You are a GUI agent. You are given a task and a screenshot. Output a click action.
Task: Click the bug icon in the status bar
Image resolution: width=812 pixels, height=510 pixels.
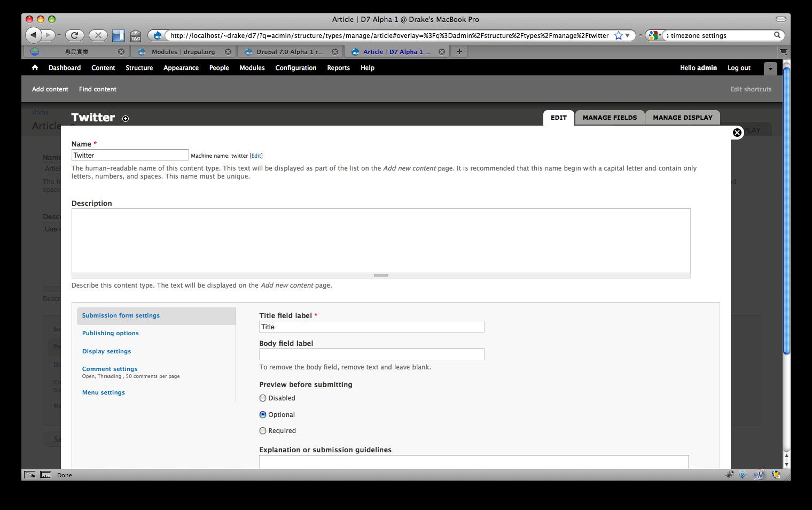pyautogui.click(x=730, y=475)
